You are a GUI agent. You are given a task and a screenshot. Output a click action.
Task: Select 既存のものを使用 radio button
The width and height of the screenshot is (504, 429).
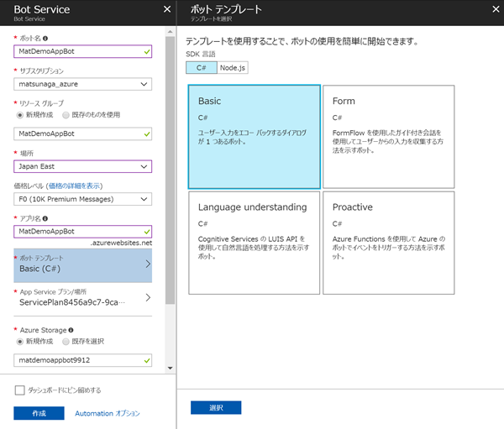click(66, 115)
